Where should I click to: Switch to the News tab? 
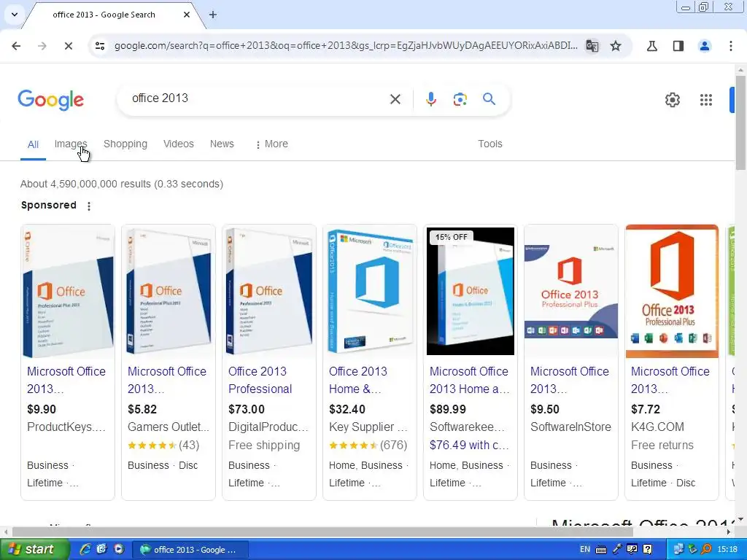click(x=222, y=144)
